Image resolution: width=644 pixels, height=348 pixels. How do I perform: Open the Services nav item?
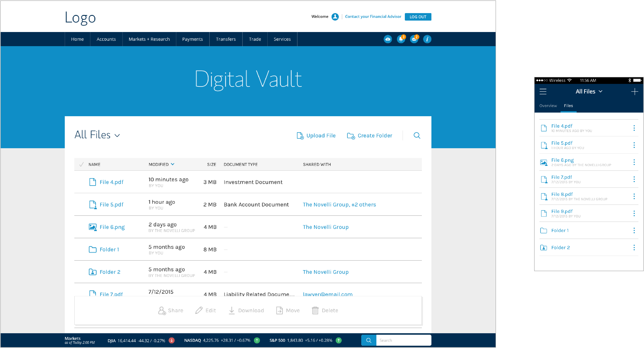tap(282, 39)
